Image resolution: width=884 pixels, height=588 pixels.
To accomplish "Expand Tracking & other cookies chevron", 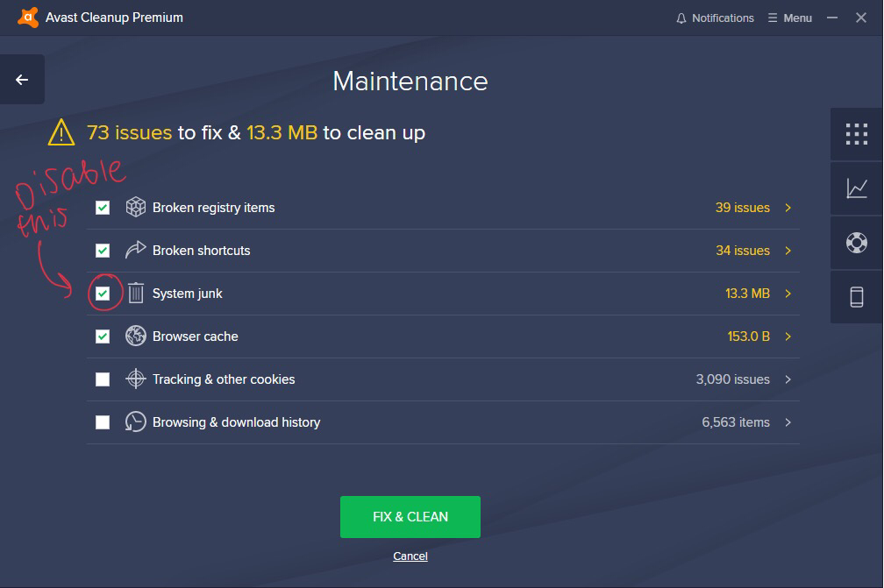I will (788, 379).
